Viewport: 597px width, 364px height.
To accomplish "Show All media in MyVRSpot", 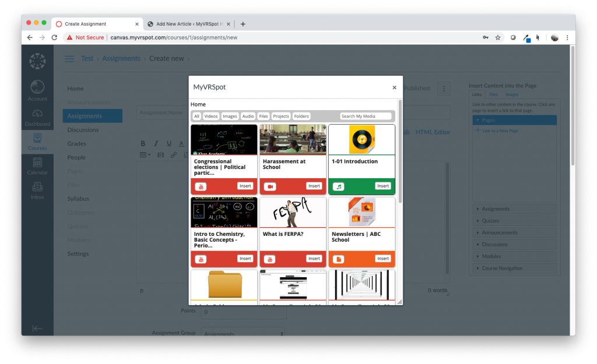I will [196, 116].
